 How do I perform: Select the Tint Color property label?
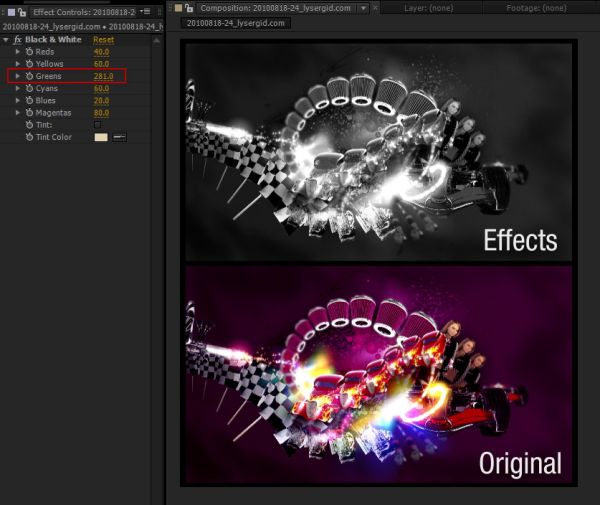pyautogui.click(x=54, y=137)
